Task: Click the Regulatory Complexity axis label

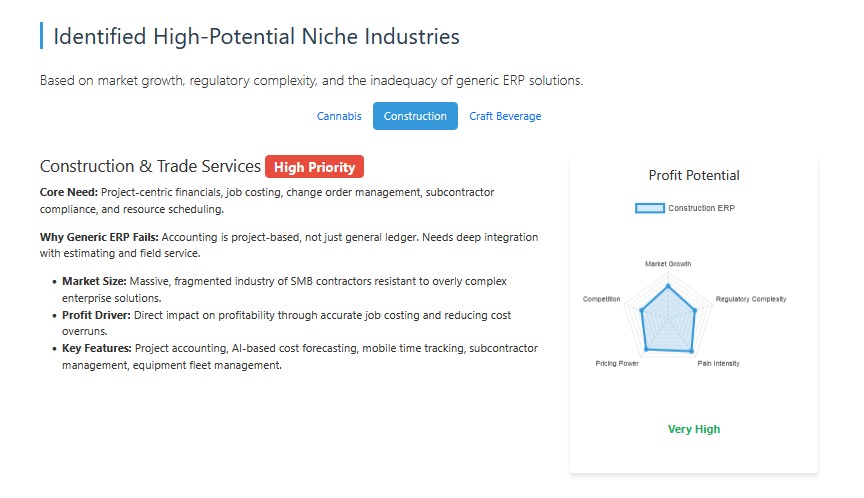Action: coord(751,299)
